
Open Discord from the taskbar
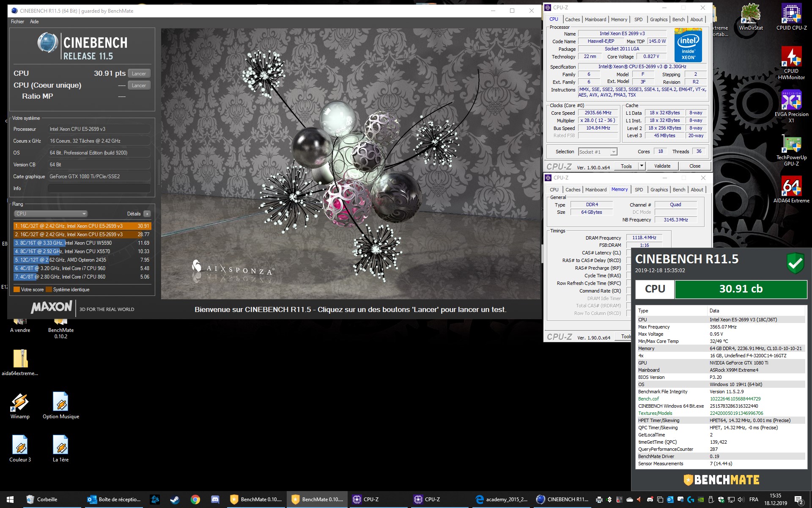point(215,500)
